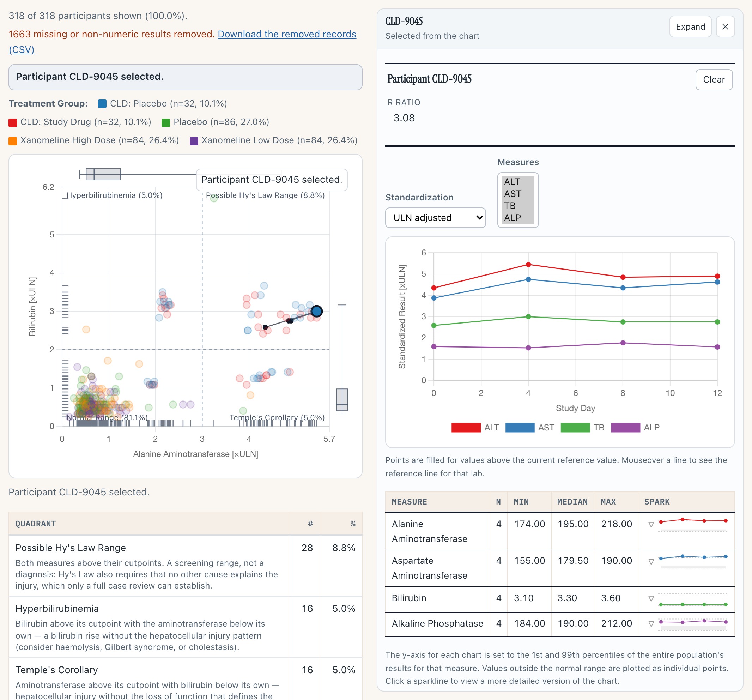Expand the Aspartate Aminotransferase row triangle
This screenshot has width=752, height=700.
tap(651, 561)
